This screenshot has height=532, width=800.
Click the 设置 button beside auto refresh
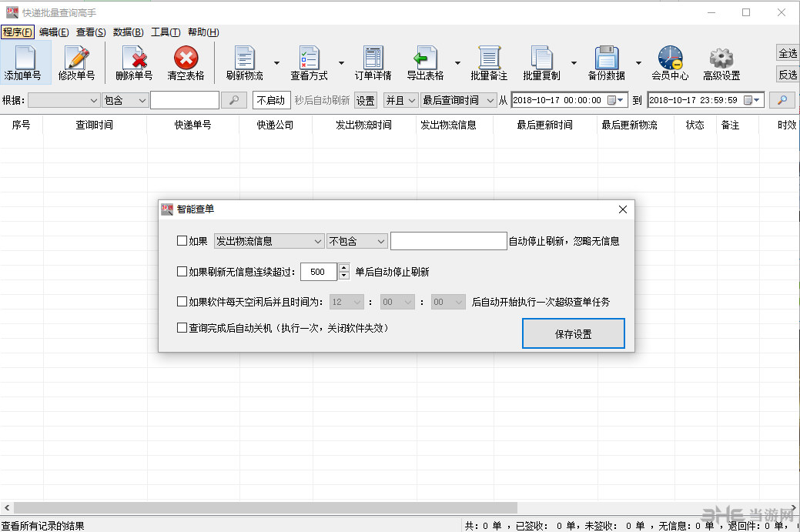pyautogui.click(x=365, y=101)
